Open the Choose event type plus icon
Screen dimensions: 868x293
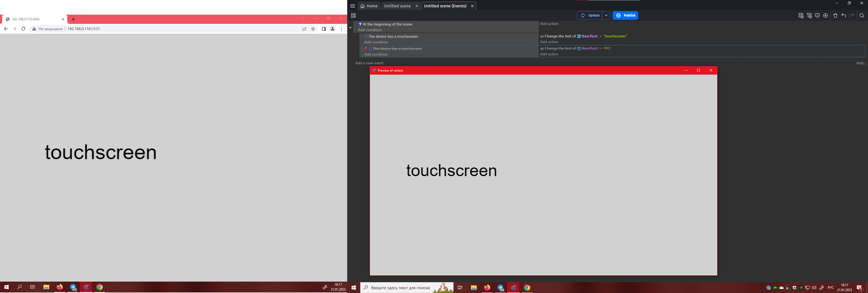tap(825, 15)
